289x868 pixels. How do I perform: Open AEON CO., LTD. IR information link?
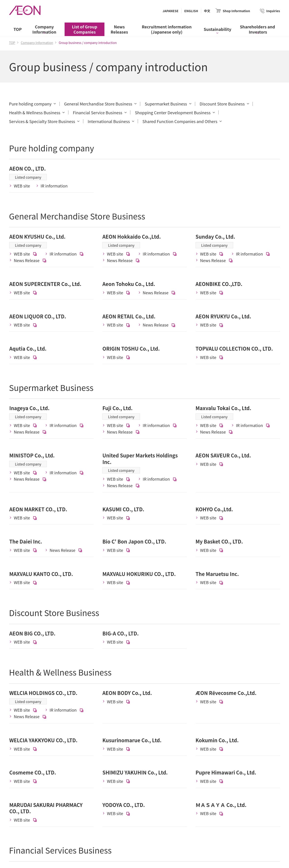click(54, 186)
